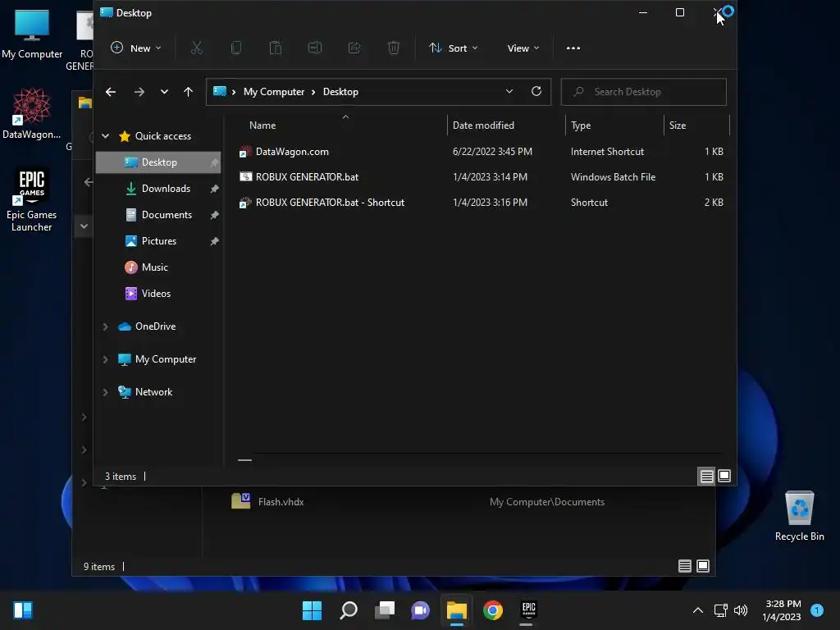The width and height of the screenshot is (840, 630).
Task: Refresh the Desktop folder view
Action: (x=536, y=92)
